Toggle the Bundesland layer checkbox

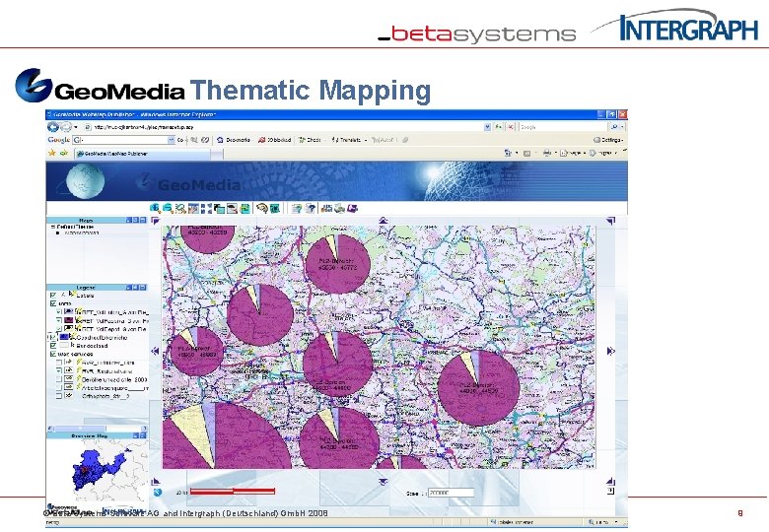tap(53, 346)
